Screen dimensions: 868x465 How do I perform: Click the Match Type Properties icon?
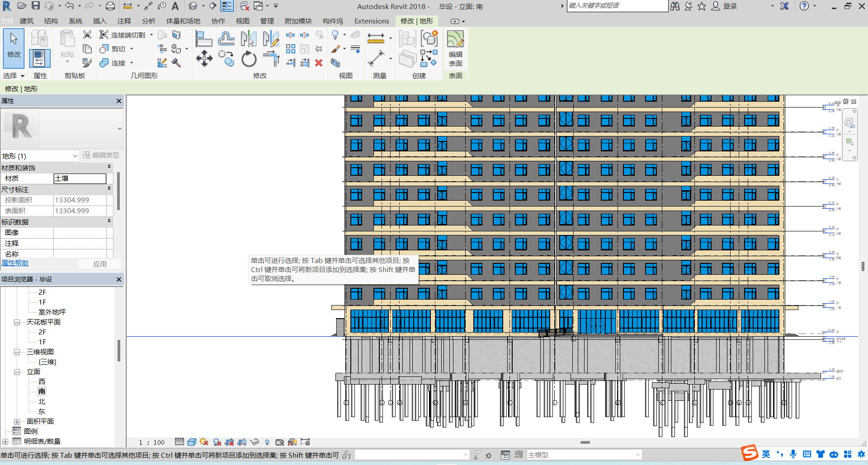[x=87, y=63]
